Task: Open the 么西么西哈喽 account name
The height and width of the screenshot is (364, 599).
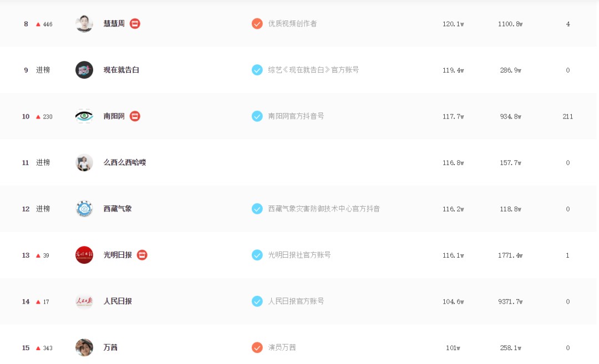Action: pos(125,162)
